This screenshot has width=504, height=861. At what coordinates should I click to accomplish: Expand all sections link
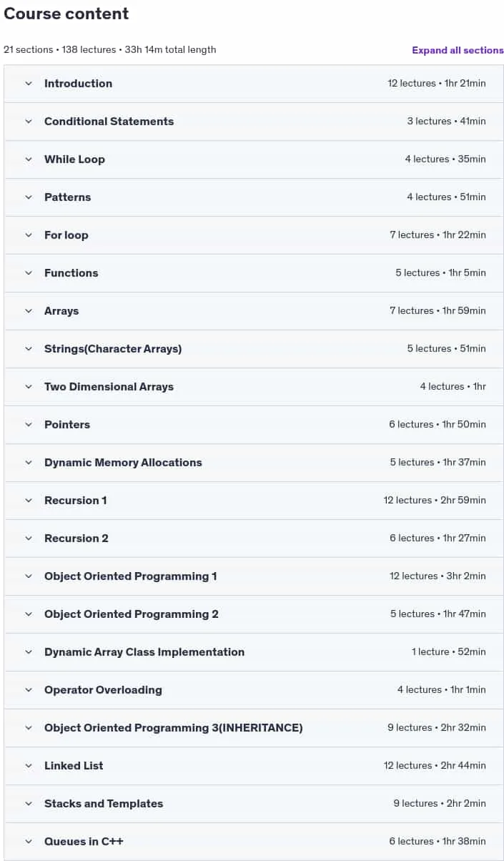[x=458, y=50]
